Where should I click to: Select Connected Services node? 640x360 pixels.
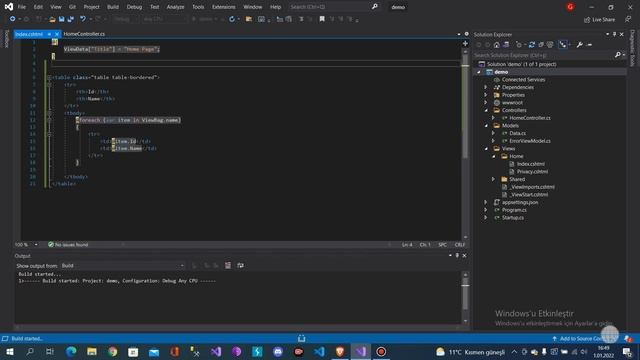523,80
